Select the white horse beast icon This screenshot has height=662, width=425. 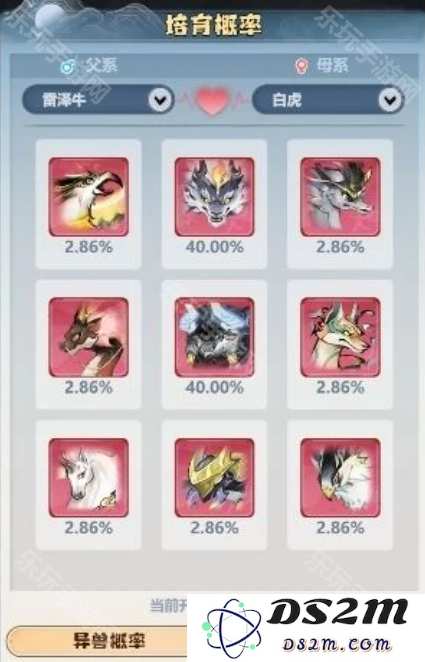click(x=89, y=478)
